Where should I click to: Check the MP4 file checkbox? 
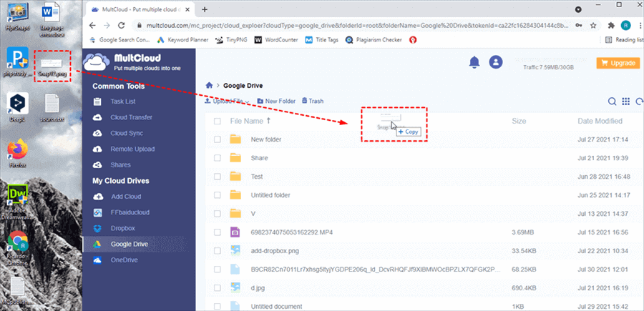(x=218, y=232)
